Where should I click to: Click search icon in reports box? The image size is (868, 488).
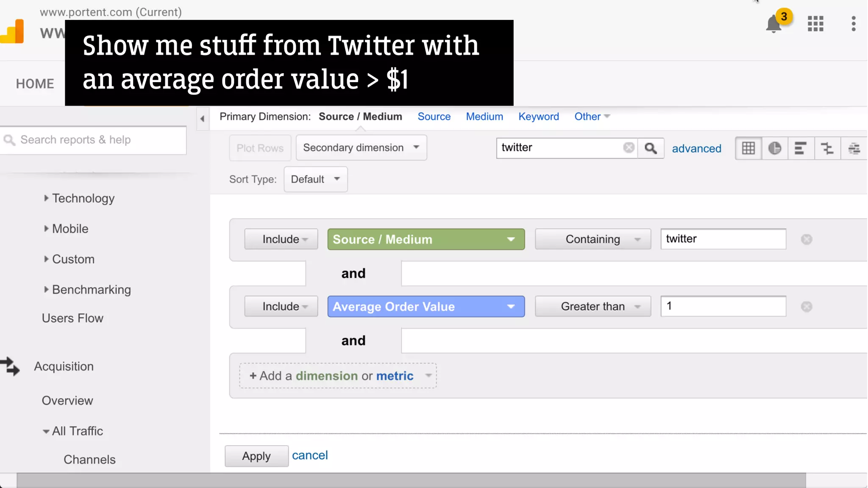click(x=9, y=140)
